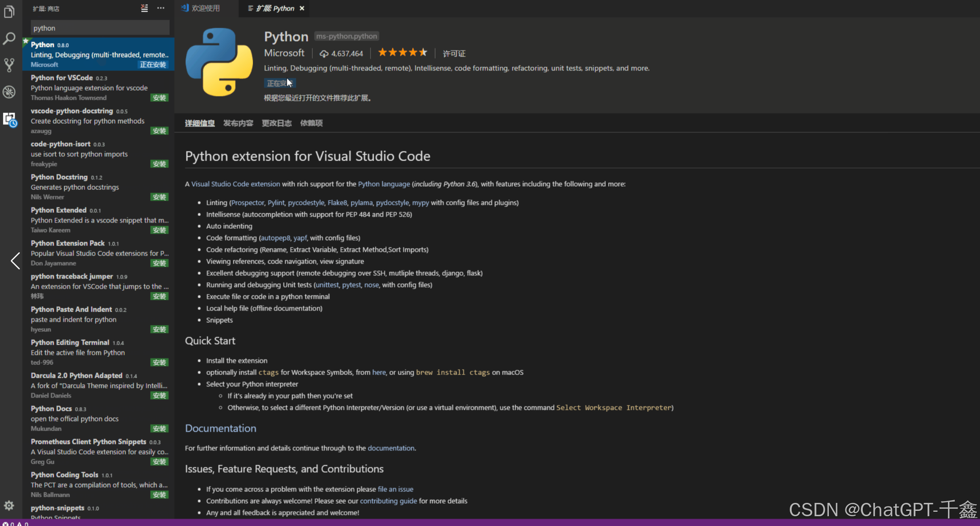980x526 pixels.
Task: Click the 正在安装 button in details header
Action: coord(279,83)
